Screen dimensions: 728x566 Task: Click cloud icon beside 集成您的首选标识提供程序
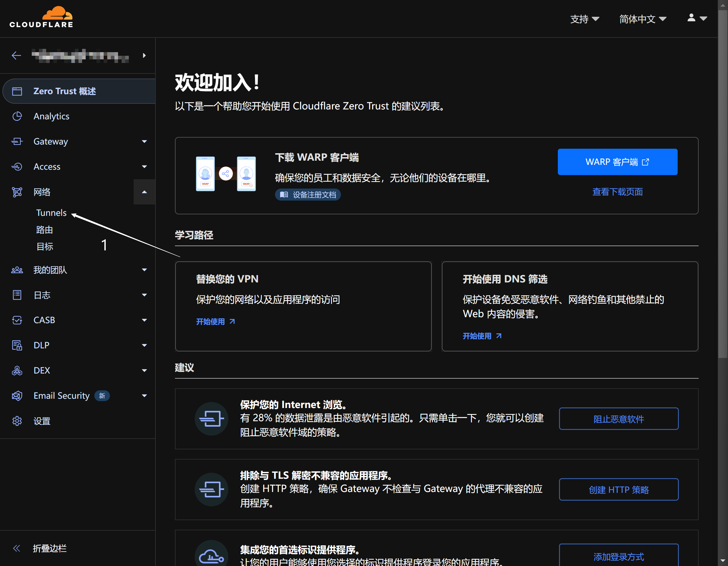[x=211, y=554]
